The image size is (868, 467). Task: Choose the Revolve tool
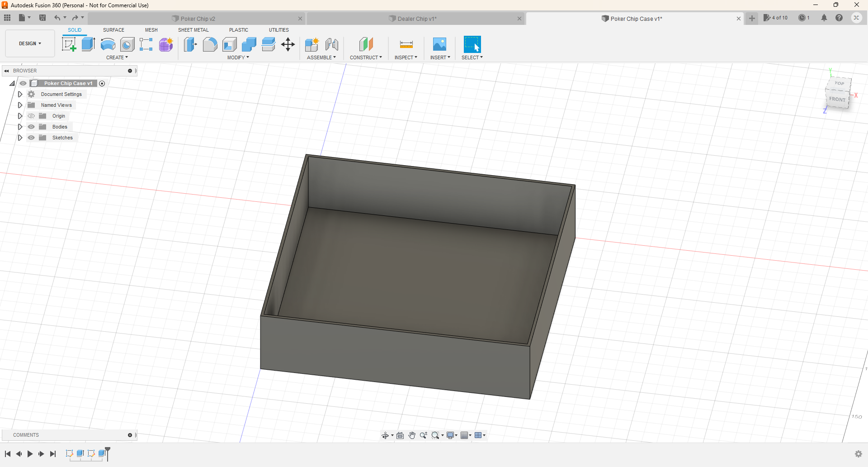click(x=108, y=44)
